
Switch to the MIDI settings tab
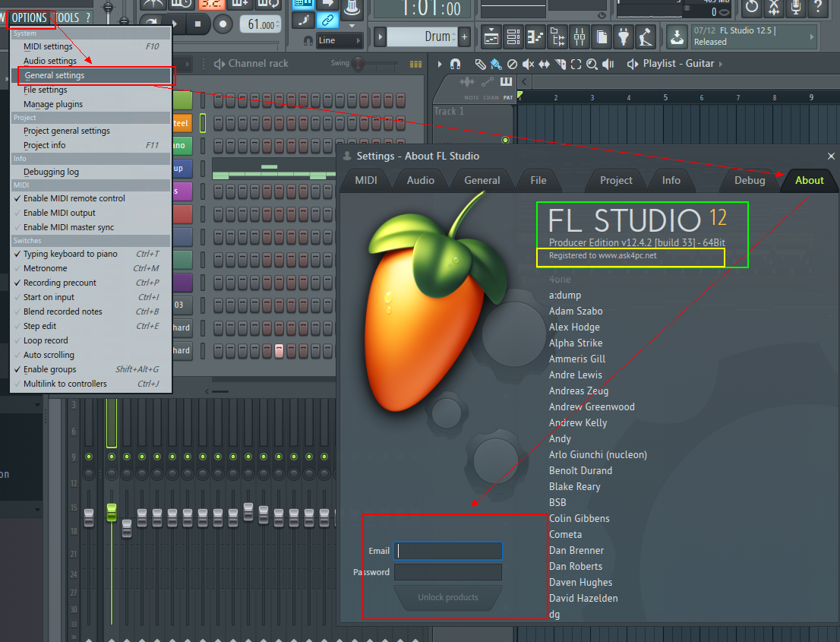pyautogui.click(x=366, y=181)
